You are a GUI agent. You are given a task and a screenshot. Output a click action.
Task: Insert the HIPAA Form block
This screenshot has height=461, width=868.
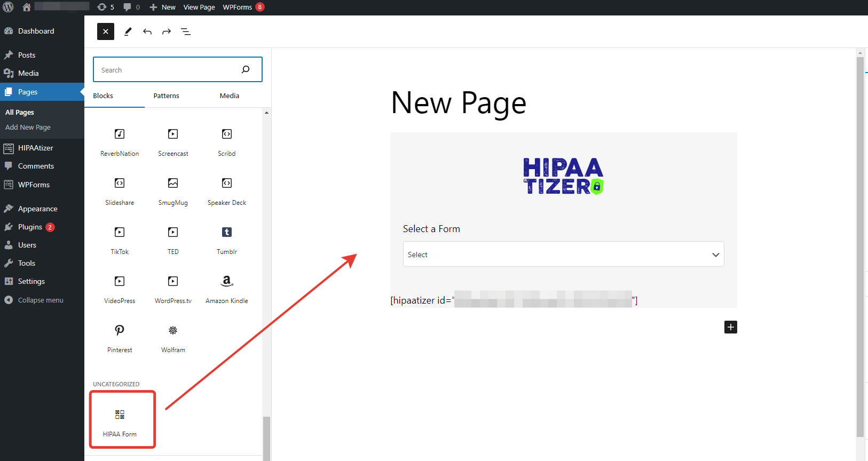point(120,420)
